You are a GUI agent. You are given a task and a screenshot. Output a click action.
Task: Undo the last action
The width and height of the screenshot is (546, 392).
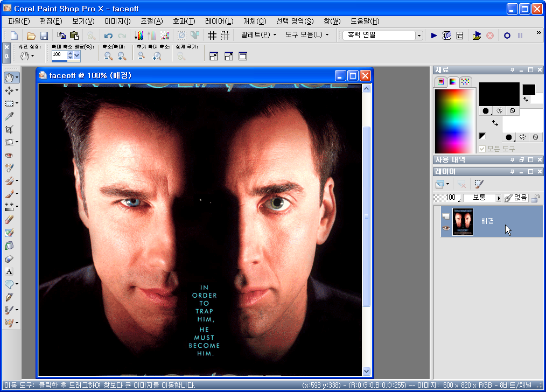coord(108,36)
